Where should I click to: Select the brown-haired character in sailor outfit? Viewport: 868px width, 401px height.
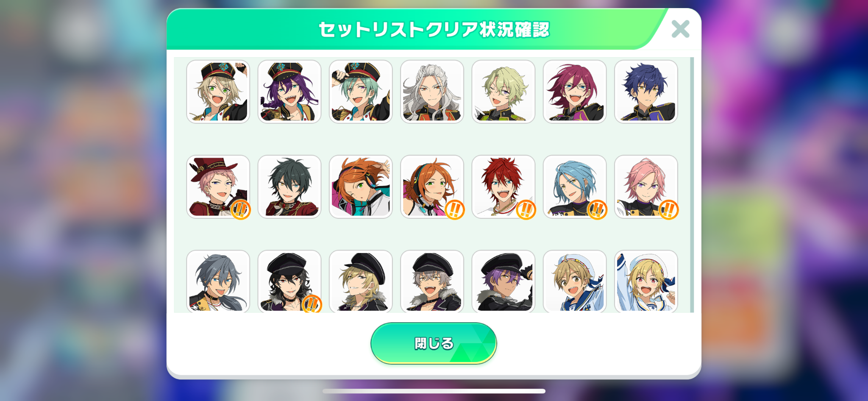click(x=574, y=281)
